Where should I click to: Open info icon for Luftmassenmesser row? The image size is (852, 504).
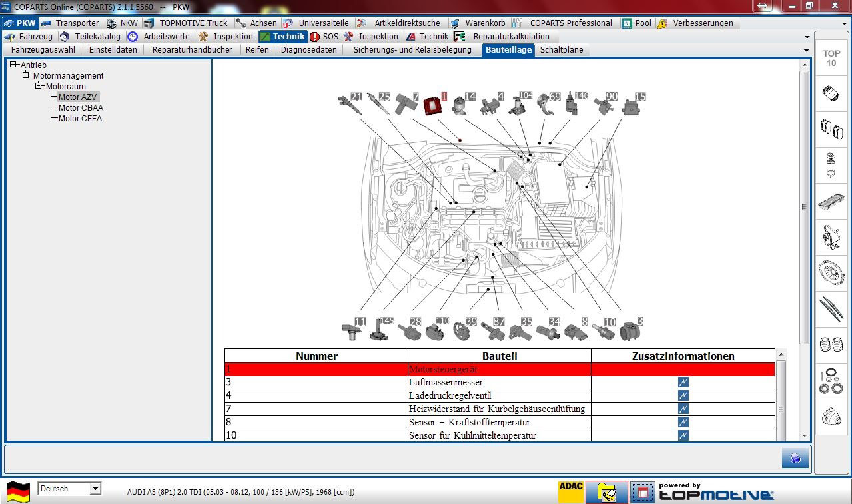[683, 382]
